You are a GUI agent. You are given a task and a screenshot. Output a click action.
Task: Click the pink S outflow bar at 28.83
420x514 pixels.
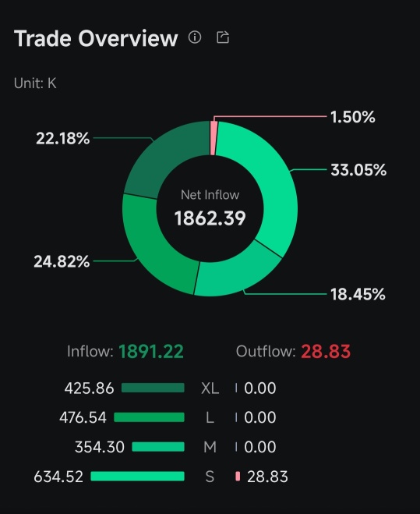coord(238,477)
